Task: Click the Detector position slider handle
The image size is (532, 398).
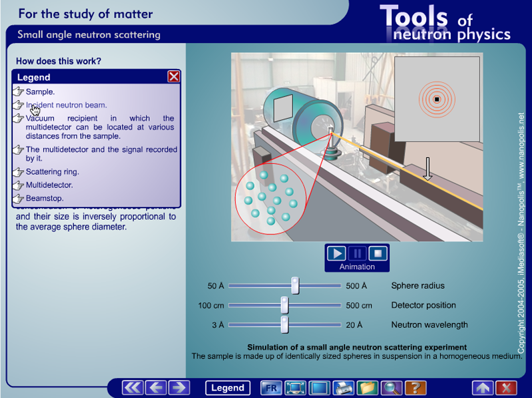Action: point(285,305)
